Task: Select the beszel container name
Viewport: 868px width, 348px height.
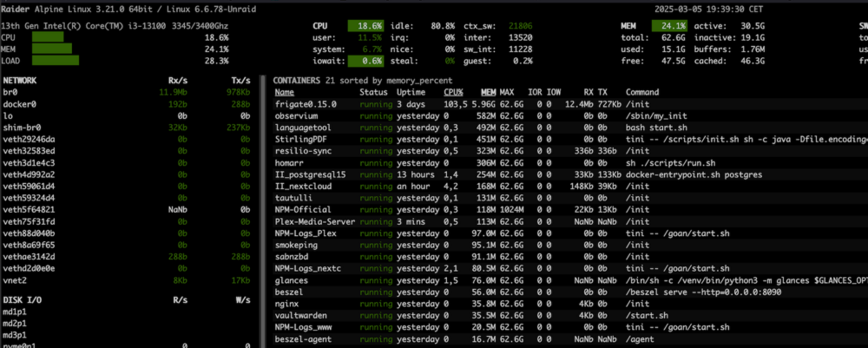Action: [289, 292]
